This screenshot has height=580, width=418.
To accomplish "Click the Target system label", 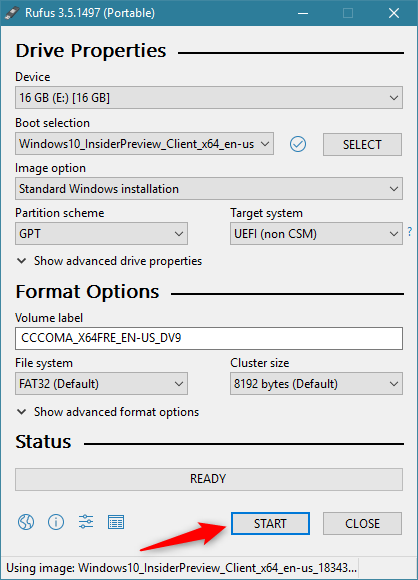I will pyautogui.click(x=266, y=213).
